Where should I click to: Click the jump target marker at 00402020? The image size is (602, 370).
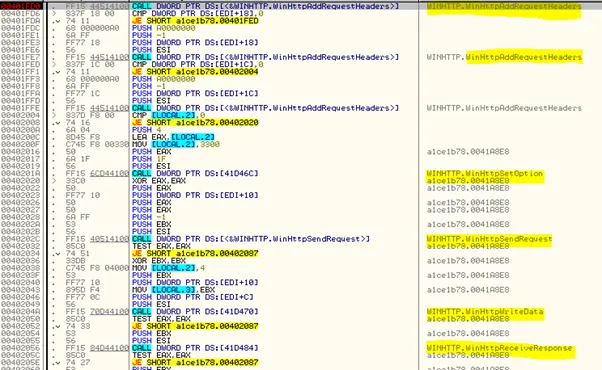click(55, 181)
